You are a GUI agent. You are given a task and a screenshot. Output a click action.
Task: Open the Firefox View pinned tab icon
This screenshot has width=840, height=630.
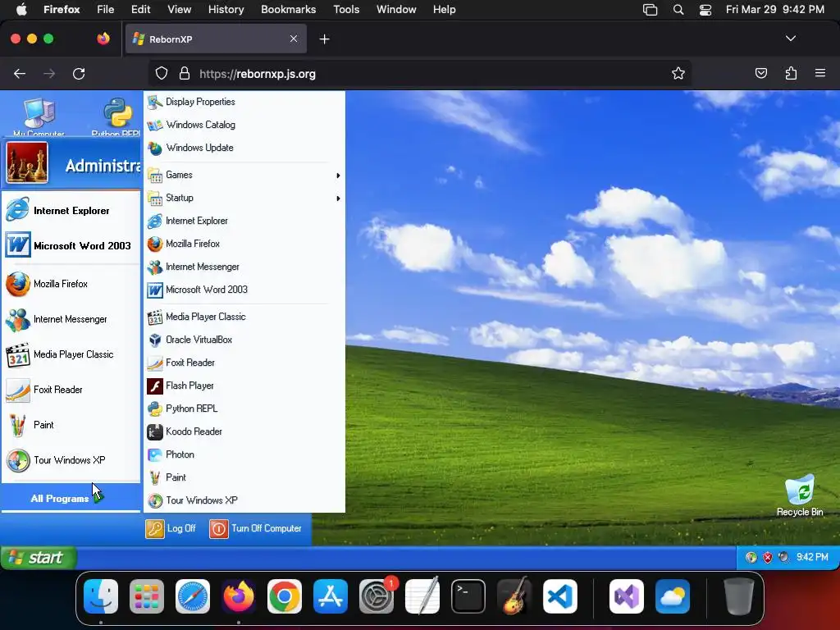coord(103,39)
